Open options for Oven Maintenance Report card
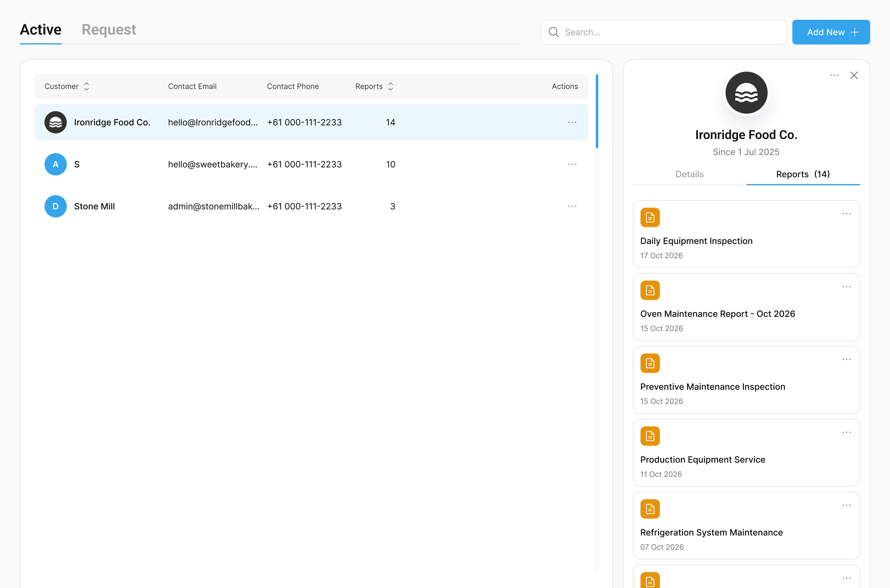Viewport: 890px width, 588px height. (x=846, y=287)
